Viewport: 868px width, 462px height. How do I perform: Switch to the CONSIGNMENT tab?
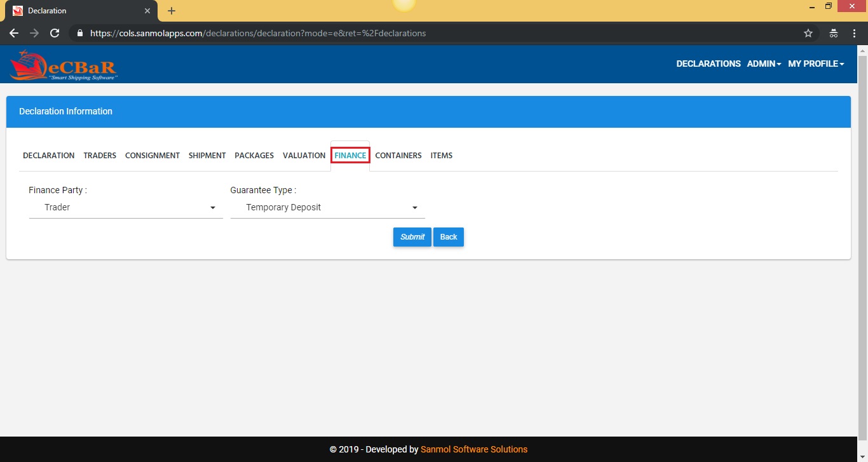pos(153,156)
